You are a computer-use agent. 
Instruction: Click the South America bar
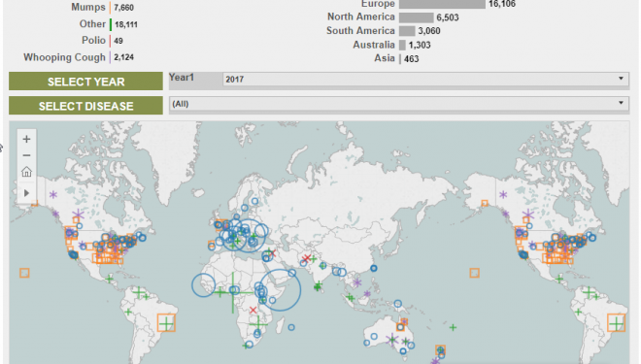(x=407, y=31)
